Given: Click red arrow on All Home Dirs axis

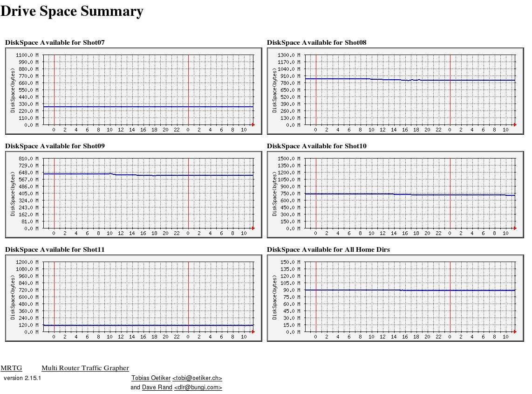Looking at the screenshot, I should pos(515,332).
